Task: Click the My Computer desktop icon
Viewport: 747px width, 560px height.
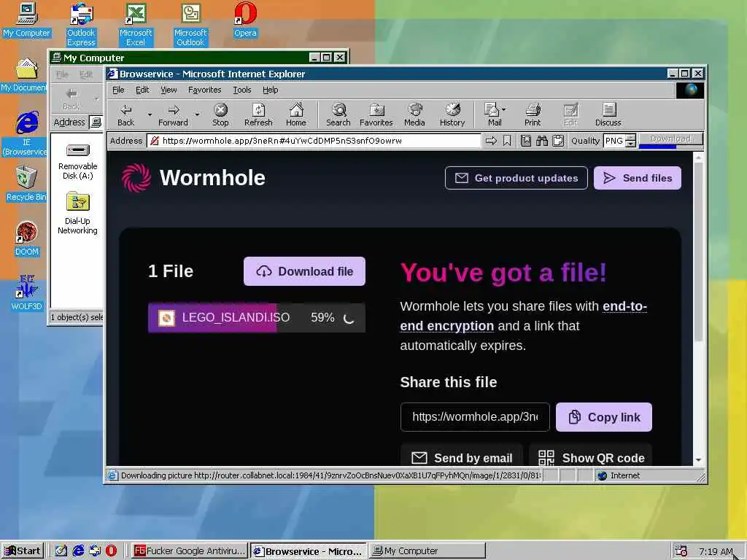Action: tap(27, 20)
